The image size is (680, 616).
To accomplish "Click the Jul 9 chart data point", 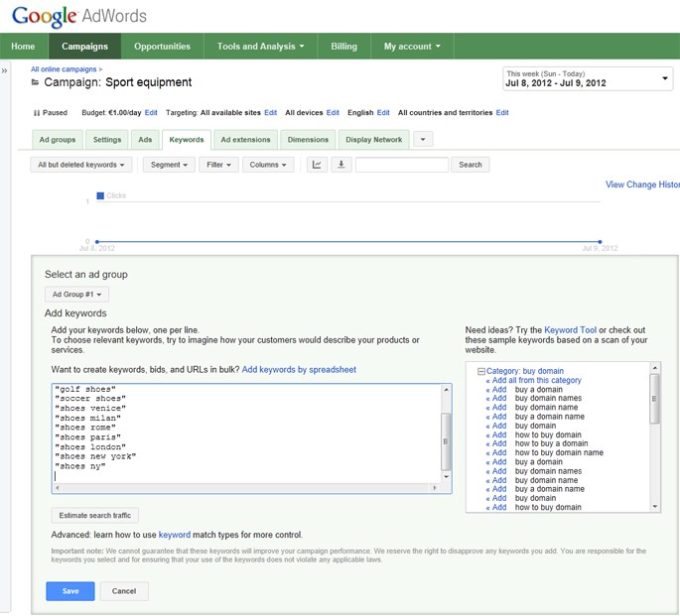I will point(600,242).
